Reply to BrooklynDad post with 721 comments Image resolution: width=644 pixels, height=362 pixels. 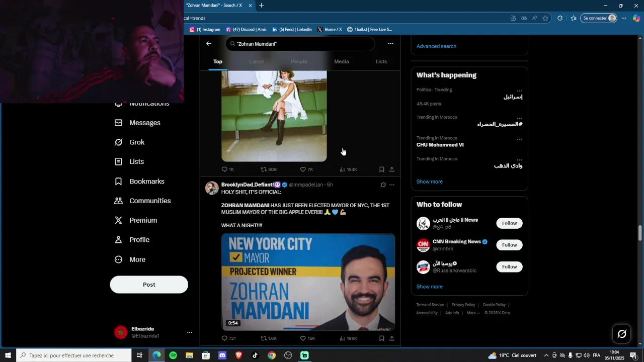(229, 338)
